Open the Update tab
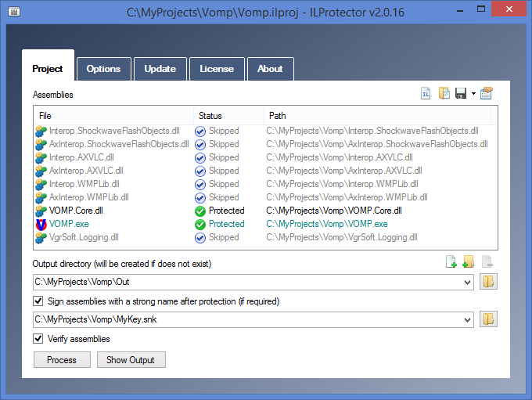This screenshot has width=532, height=400. [160, 69]
